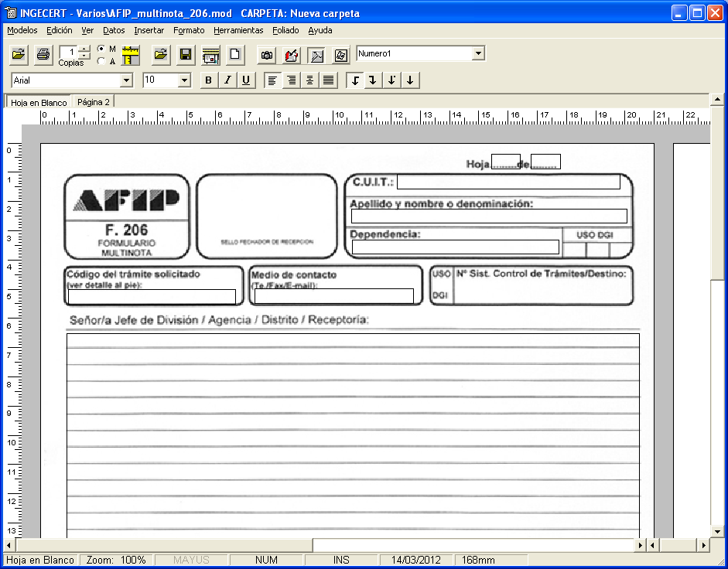Click the horizontal scrollbar thumb
The height and width of the screenshot is (569, 728).
tap(164, 545)
